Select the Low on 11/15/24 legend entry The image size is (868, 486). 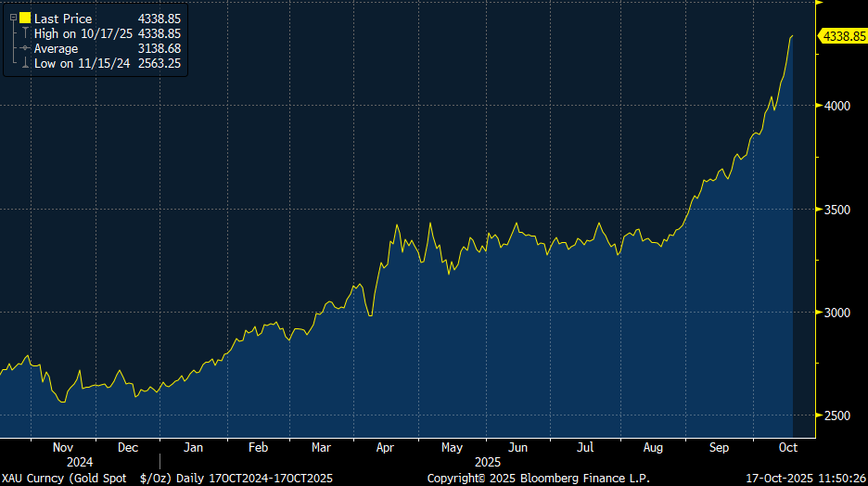81,63
